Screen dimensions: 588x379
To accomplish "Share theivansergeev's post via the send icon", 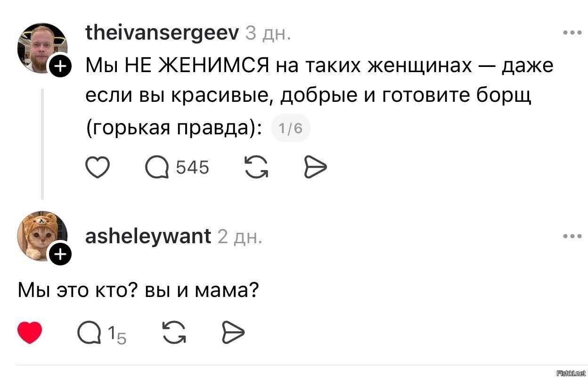I will tap(315, 166).
